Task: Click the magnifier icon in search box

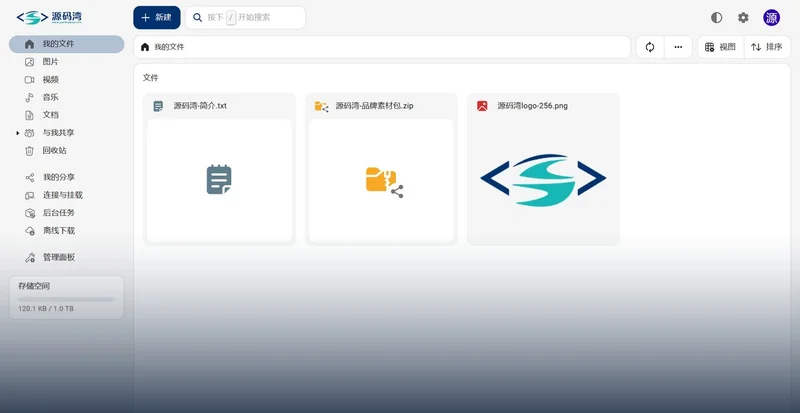Action: 197,17
